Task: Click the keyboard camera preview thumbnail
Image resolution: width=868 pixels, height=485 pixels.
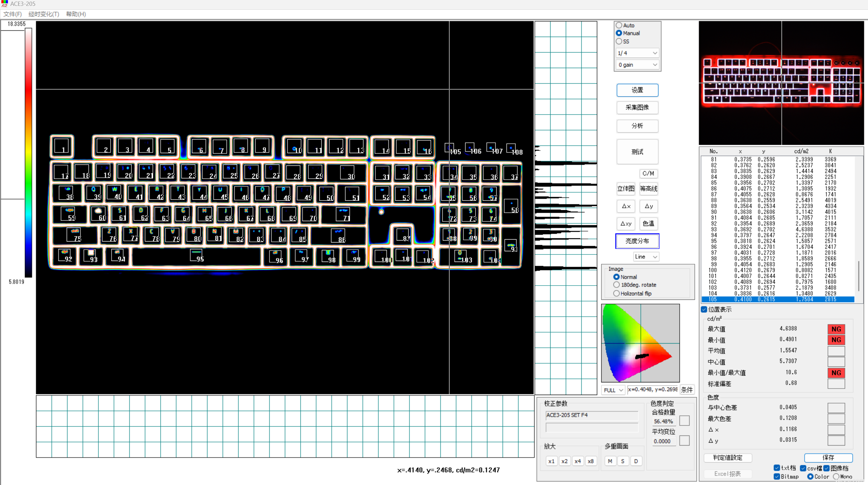Action: [x=781, y=83]
